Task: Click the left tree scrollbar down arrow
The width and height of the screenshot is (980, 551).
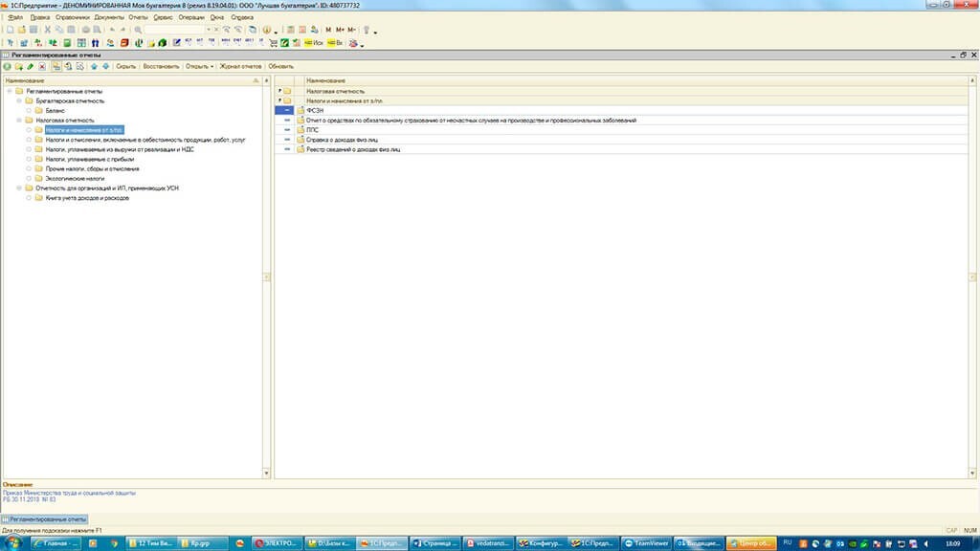Action: tap(266, 474)
